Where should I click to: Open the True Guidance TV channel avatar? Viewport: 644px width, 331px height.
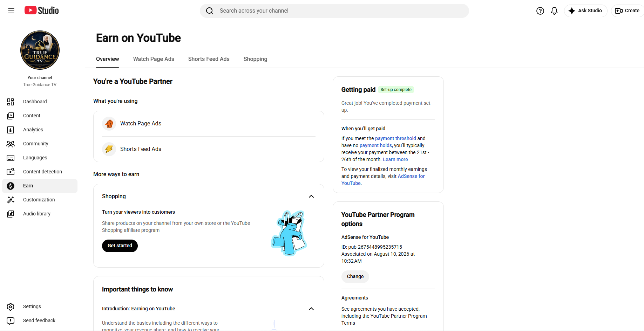pyautogui.click(x=40, y=50)
